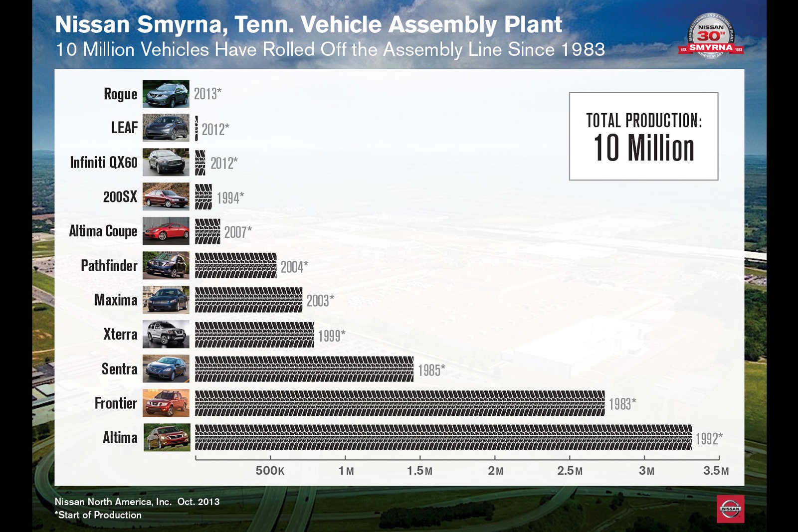
Task: Click the Pathfinder 2004* year
Action: [294, 267]
